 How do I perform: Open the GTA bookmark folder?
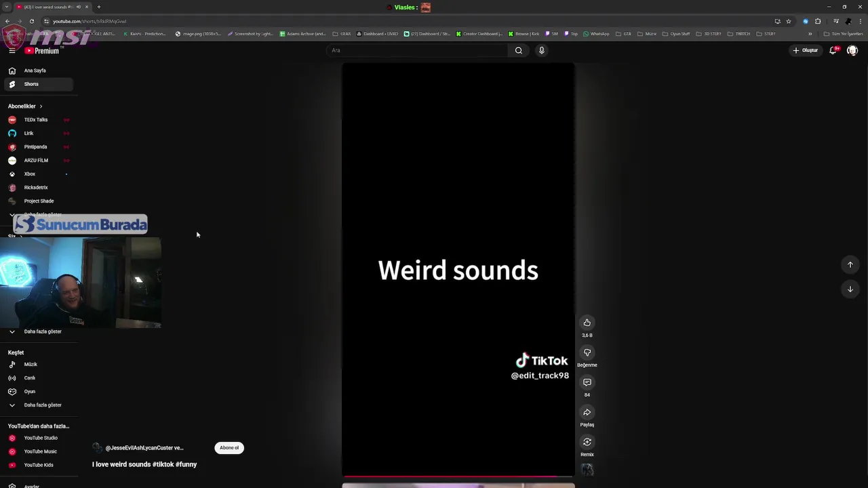(624, 34)
